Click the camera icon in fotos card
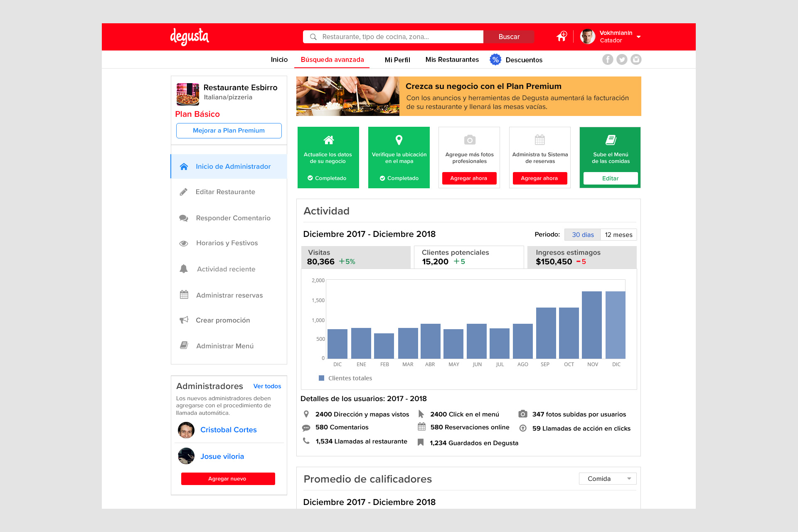Viewport: 798px width, 532px height. (x=470, y=140)
